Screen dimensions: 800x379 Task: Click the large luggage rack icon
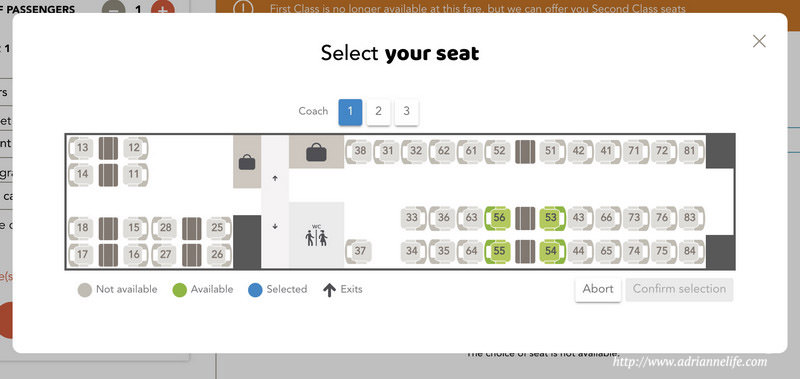click(316, 152)
